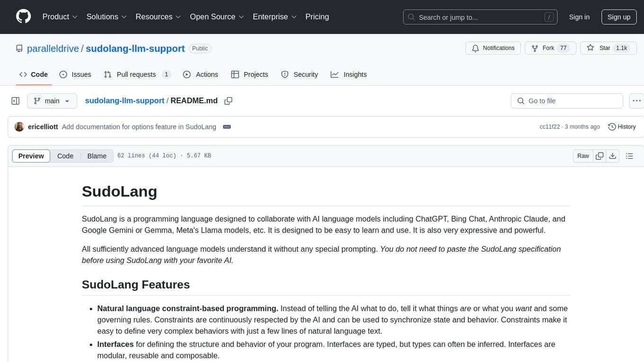This screenshot has width=644, height=362.
Task: Click the Sign up button
Action: coord(619,17)
